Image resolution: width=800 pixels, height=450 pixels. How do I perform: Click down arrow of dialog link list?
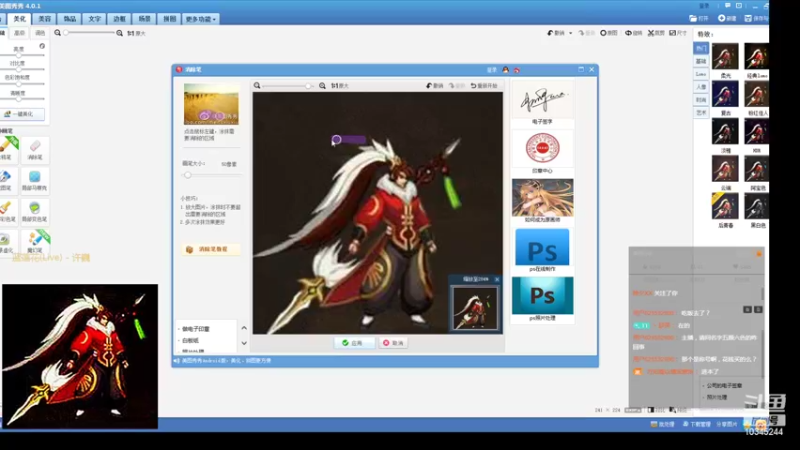pyautogui.click(x=244, y=343)
